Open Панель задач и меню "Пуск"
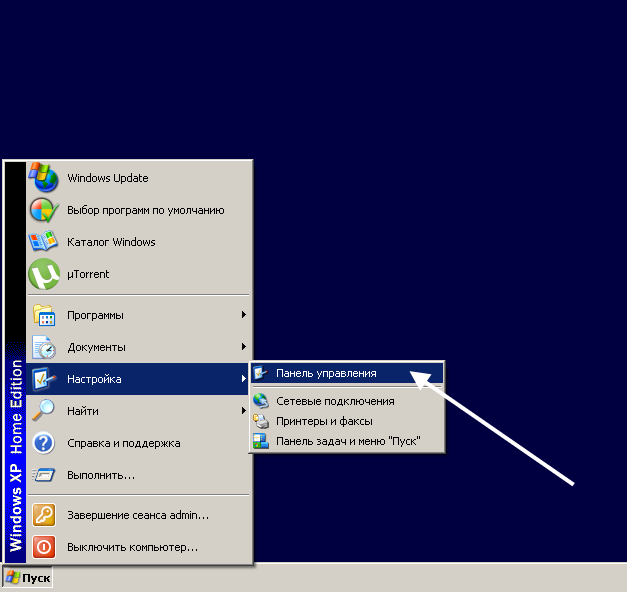 point(347,441)
